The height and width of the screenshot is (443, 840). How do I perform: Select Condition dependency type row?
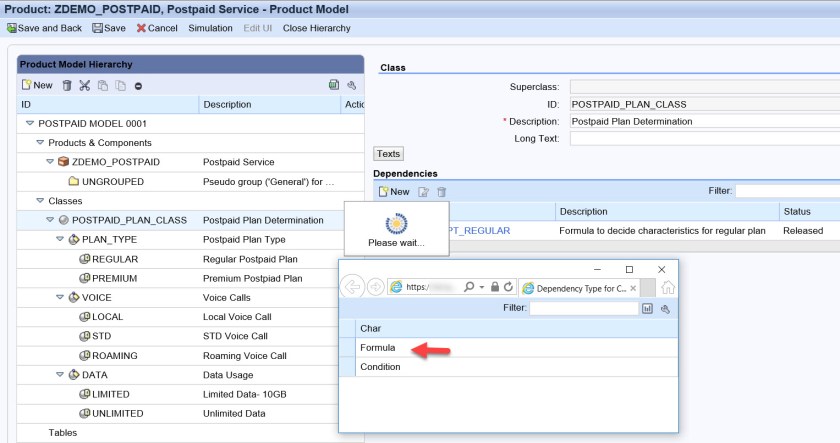pos(380,367)
